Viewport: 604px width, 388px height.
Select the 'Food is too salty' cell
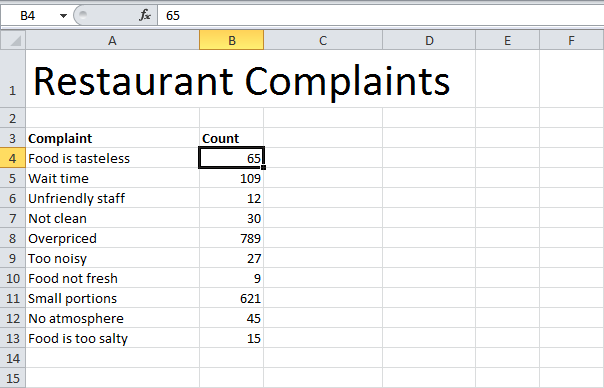(x=112, y=338)
